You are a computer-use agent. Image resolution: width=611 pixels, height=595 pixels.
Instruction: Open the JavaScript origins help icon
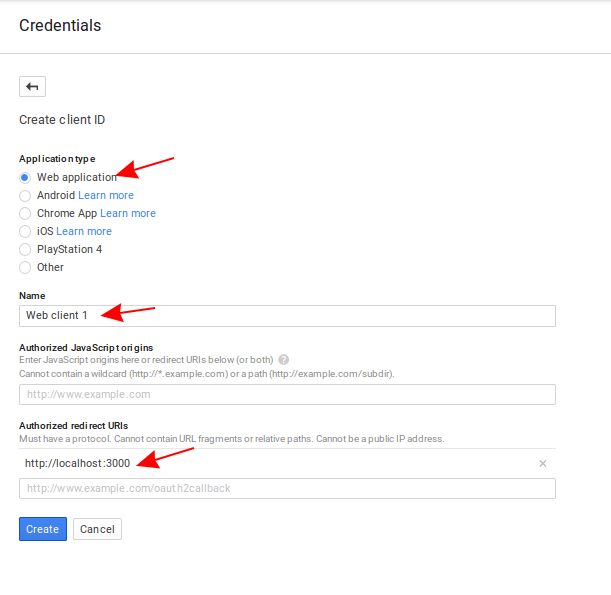(x=284, y=360)
